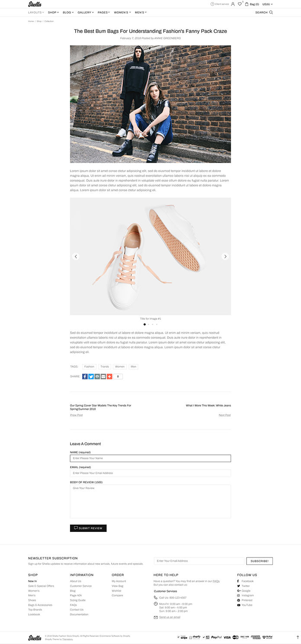301x644 pixels.
Task: Open the GALLERY menu item
Action: 86,12
